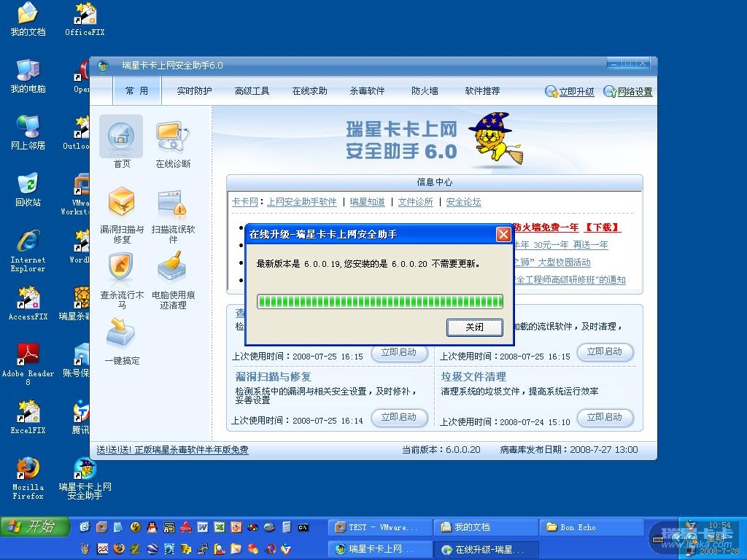Screen dimensions: 747x560
Task: Click 当前版本：6.0.0.20 in status bar
Action: [441, 449]
